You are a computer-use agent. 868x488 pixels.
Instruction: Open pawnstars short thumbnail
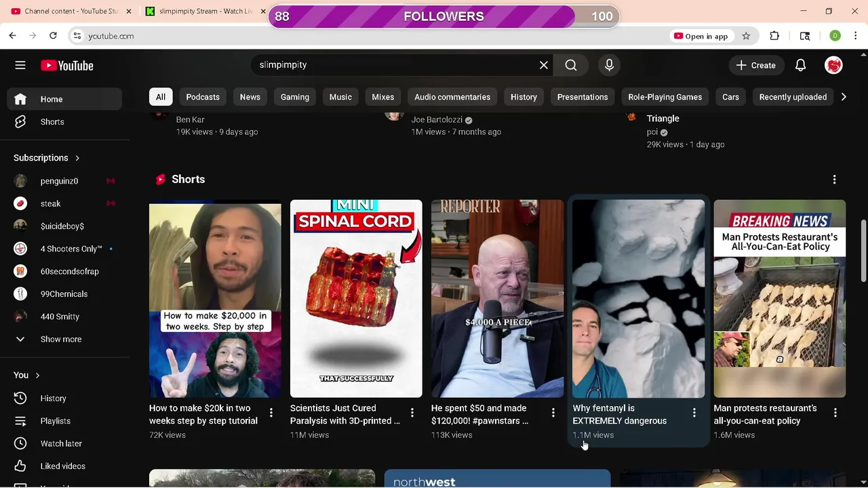coord(497,298)
